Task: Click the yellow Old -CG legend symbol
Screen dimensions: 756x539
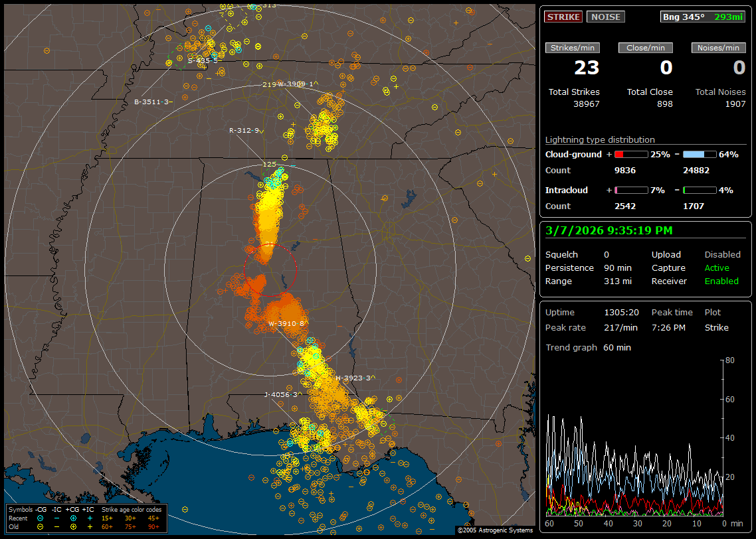Action: pos(41,525)
